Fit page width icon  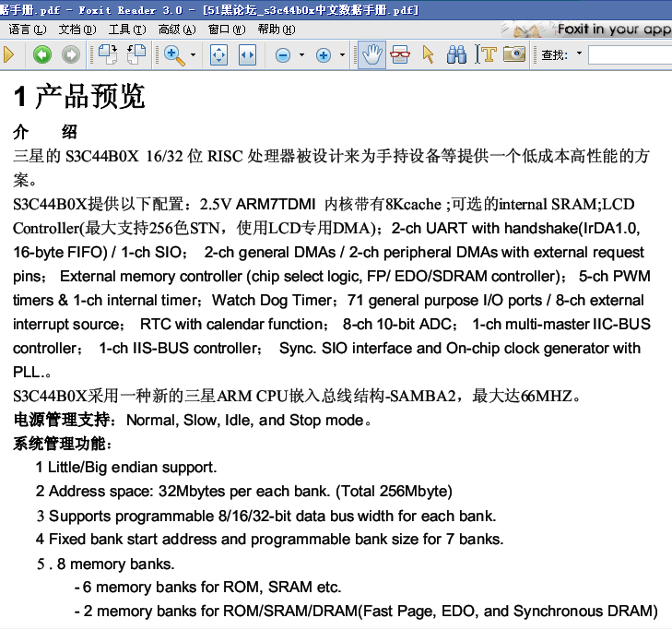247,55
